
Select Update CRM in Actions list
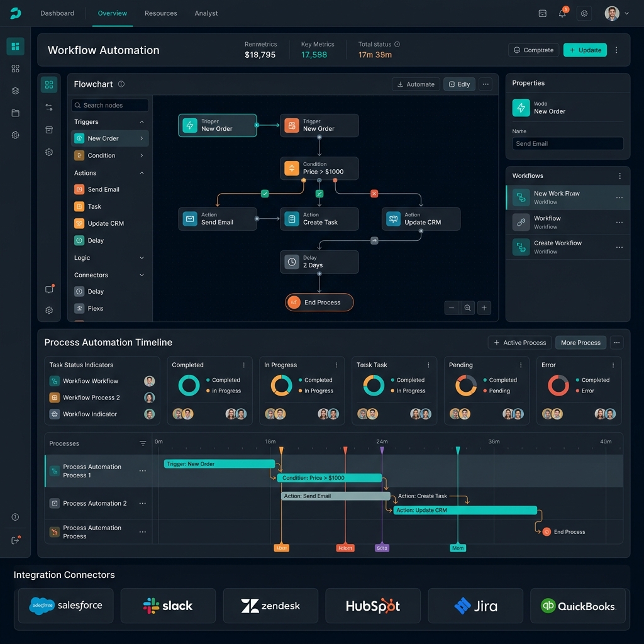pos(109,223)
